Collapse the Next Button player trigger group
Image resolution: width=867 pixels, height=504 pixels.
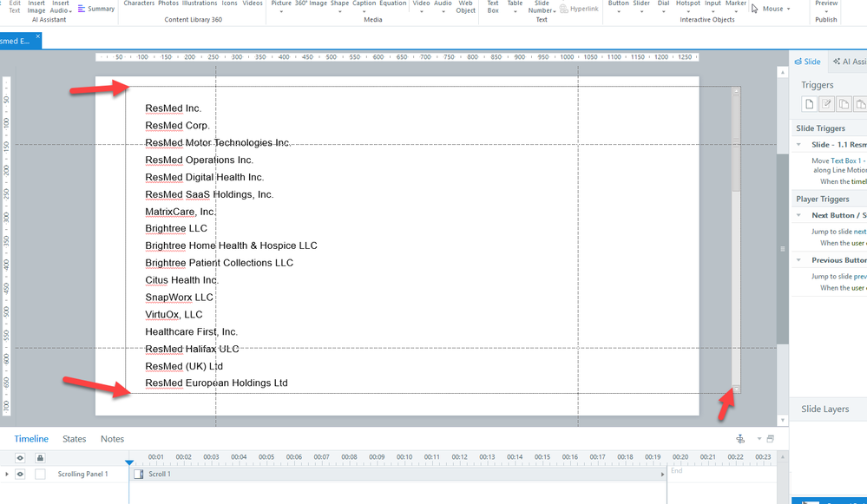pyautogui.click(x=798, y=215)
